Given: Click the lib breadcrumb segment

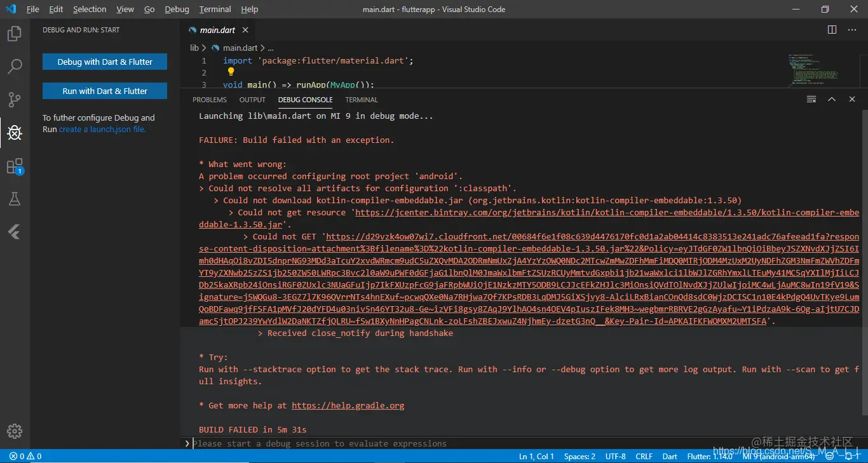Looking at the screenshot, I should pos(194,48).
